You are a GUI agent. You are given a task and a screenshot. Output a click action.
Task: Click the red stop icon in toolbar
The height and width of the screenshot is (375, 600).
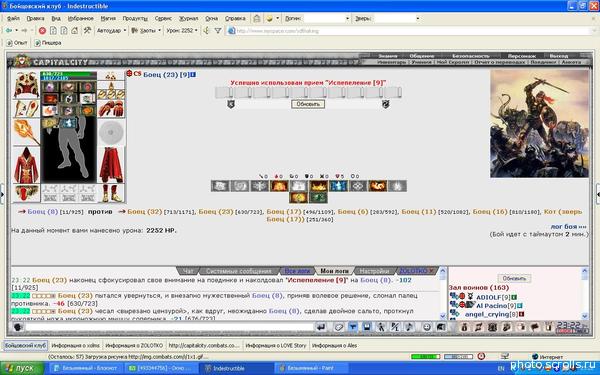42,31
